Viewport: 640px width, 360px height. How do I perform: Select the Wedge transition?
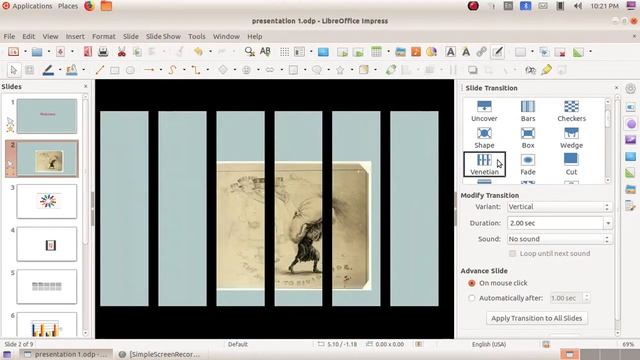[571, 138]
